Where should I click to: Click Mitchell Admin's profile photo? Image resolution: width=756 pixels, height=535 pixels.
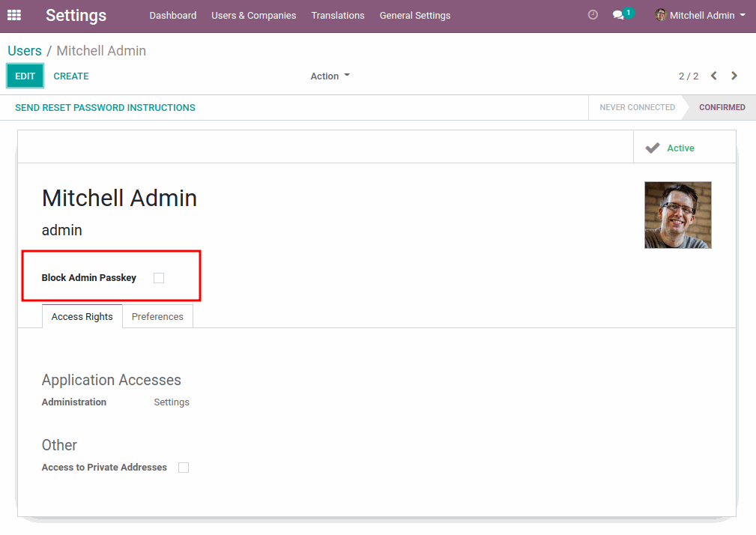coord(677,215)
